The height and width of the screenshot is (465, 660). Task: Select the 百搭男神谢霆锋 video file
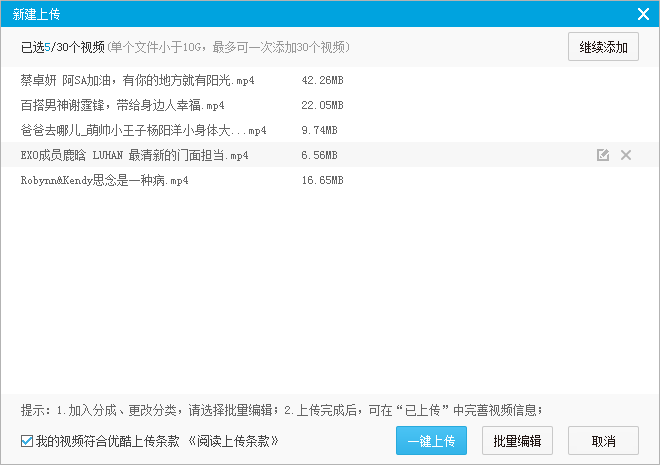tap(122, 105)
